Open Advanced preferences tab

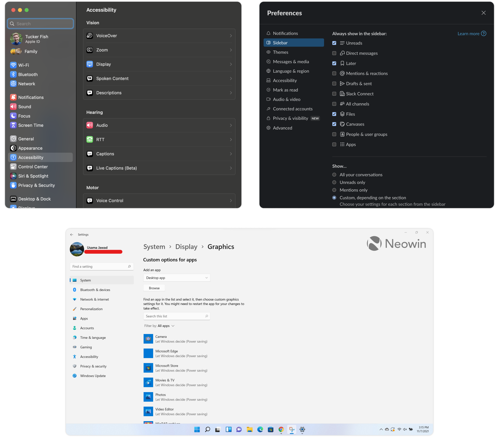294,128
